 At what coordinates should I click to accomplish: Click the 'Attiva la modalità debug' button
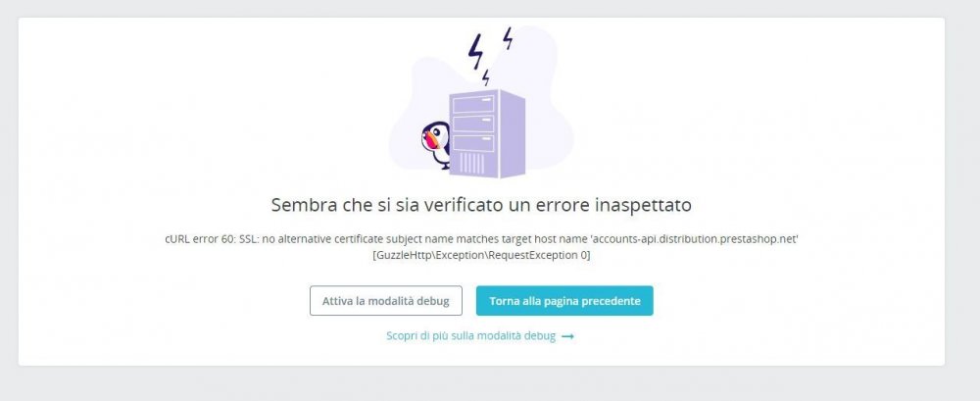[x=385, y=301]
